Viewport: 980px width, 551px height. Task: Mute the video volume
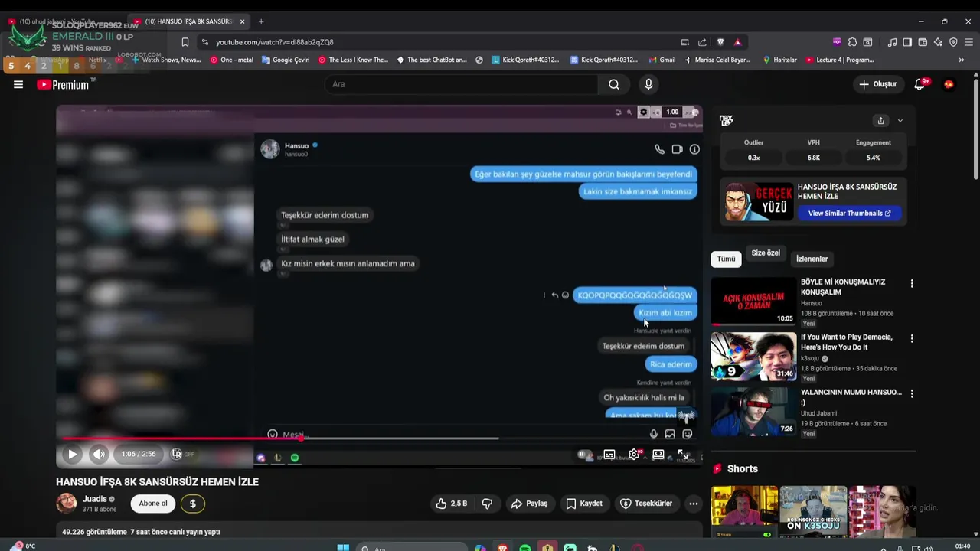tap(99, 454)
